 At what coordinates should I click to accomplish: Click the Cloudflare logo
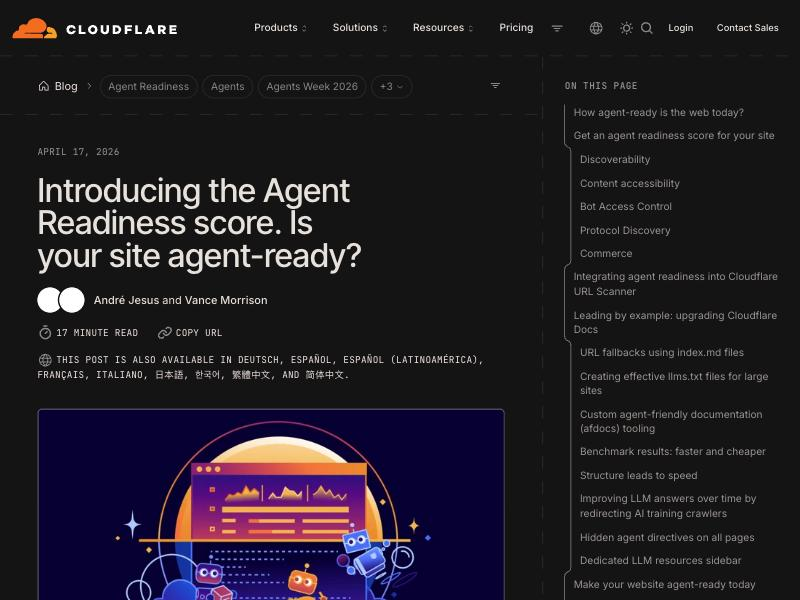(x=95, y=29)
